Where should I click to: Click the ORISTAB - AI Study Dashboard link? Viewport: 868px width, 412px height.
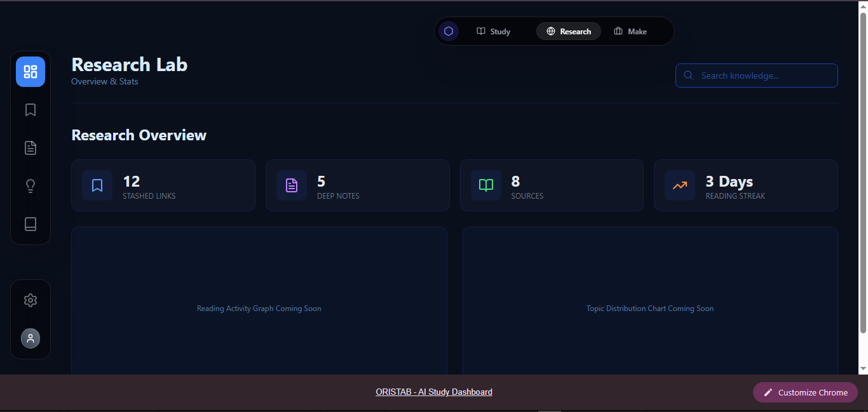(434, 392)
